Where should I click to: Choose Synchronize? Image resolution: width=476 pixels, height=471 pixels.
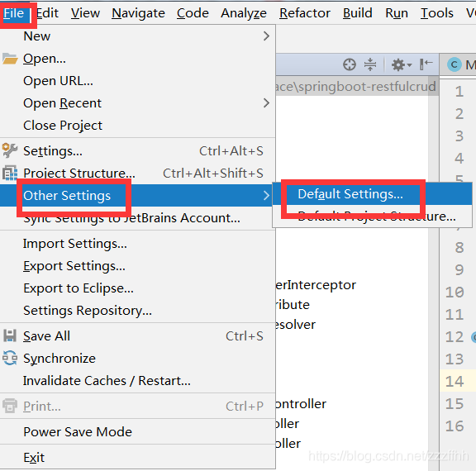137,359
